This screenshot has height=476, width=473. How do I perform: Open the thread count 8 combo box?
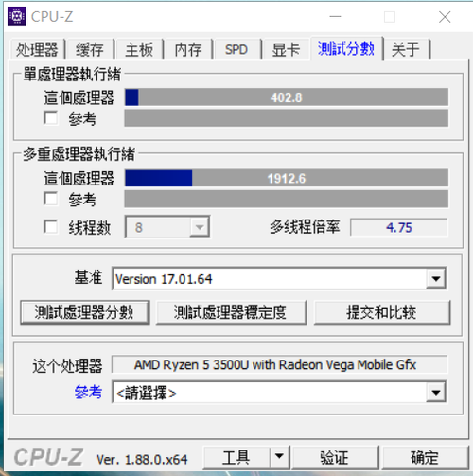coord(167,227)
